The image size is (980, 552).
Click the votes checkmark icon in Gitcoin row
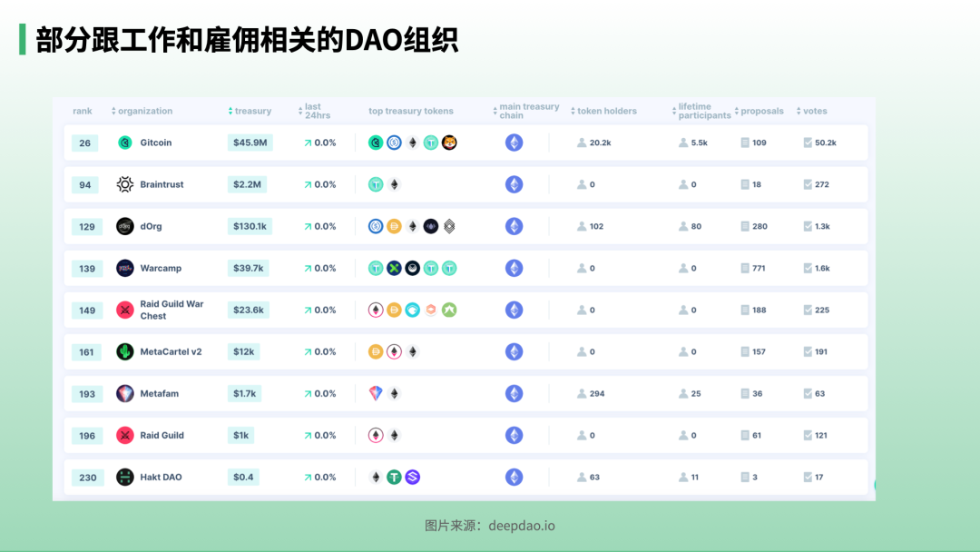(x=808, y=143)
